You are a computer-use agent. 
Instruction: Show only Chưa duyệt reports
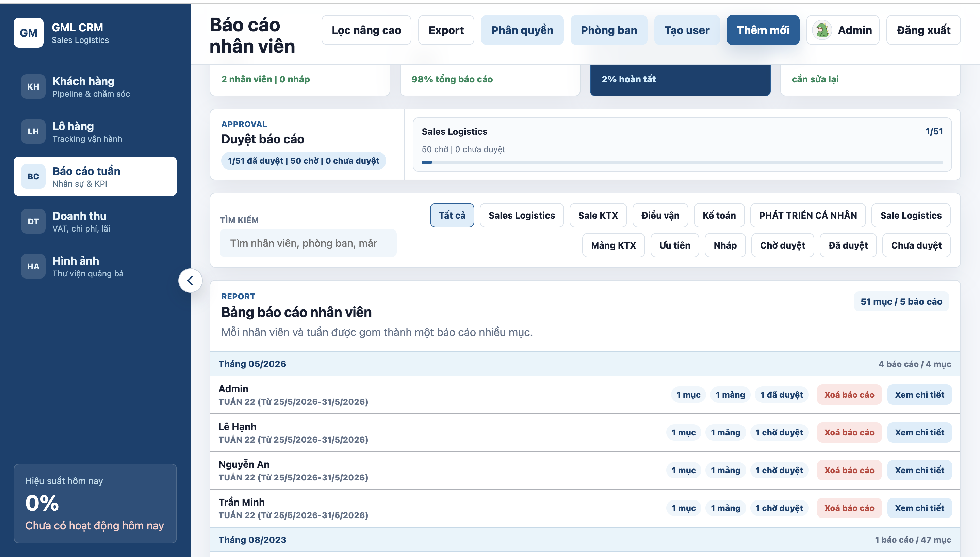pos(917,245)
